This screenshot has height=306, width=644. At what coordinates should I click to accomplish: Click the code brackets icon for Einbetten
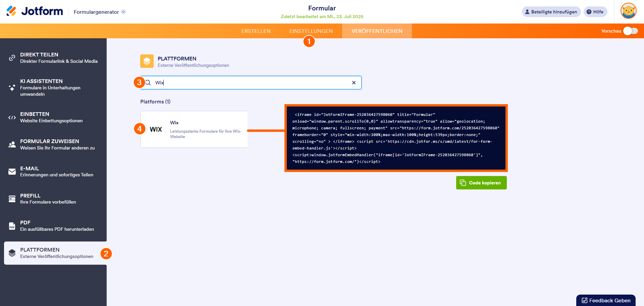[12, 118]
